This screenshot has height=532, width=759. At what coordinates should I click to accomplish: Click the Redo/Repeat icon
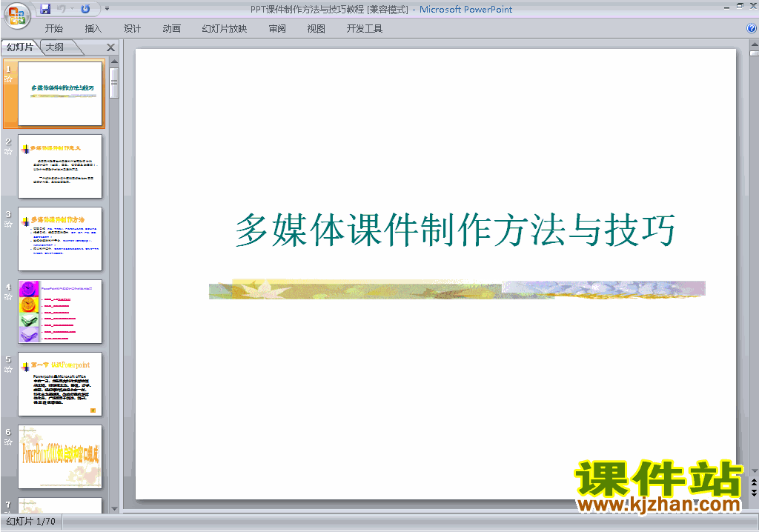point(85,9)
